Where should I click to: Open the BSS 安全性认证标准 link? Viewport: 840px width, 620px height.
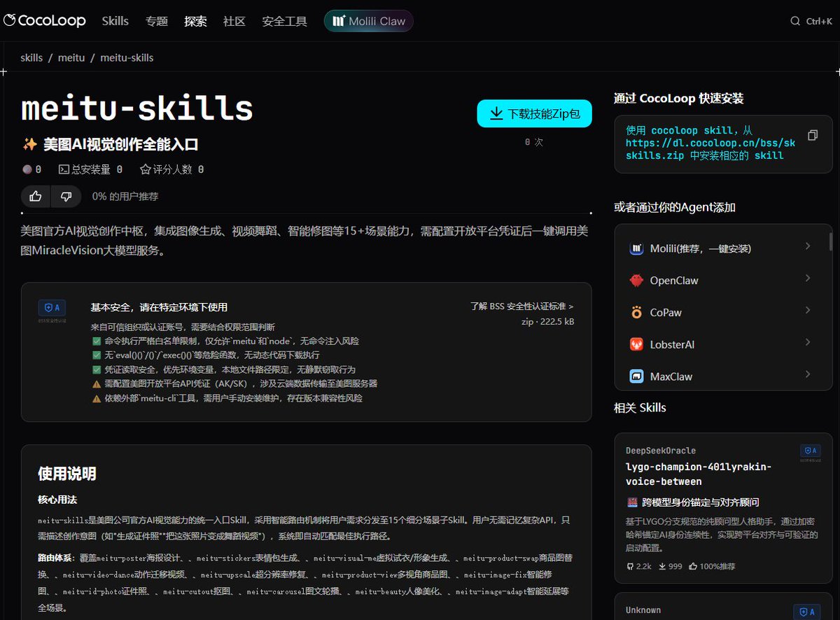coord(521,307)
